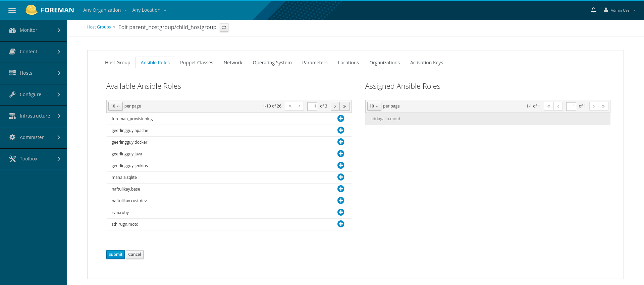This screenshot has width=644, height=285.
Task: Add the sthirugn.motd role
Action: (x=341, y=224)
